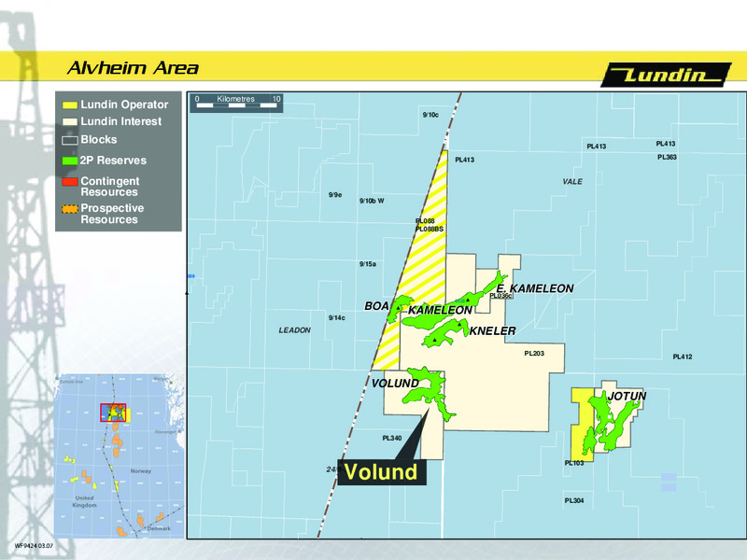Click the italic "VOLUND" map label
747x560 pixels.
tap(395, 384)
